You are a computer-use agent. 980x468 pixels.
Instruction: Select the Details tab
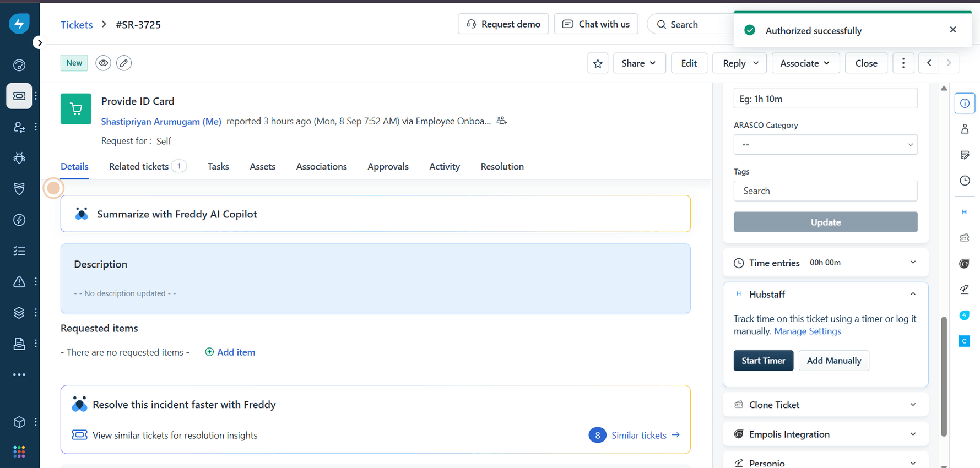74,166
